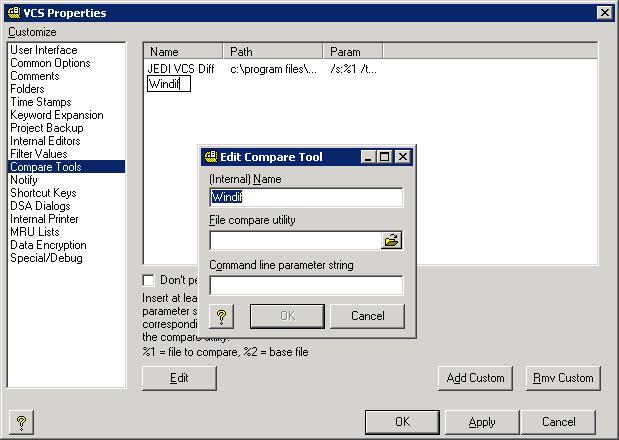Maximize the Edit Compare Tool dialog
This screenshot has height=440, width=619.
(384, 157)
